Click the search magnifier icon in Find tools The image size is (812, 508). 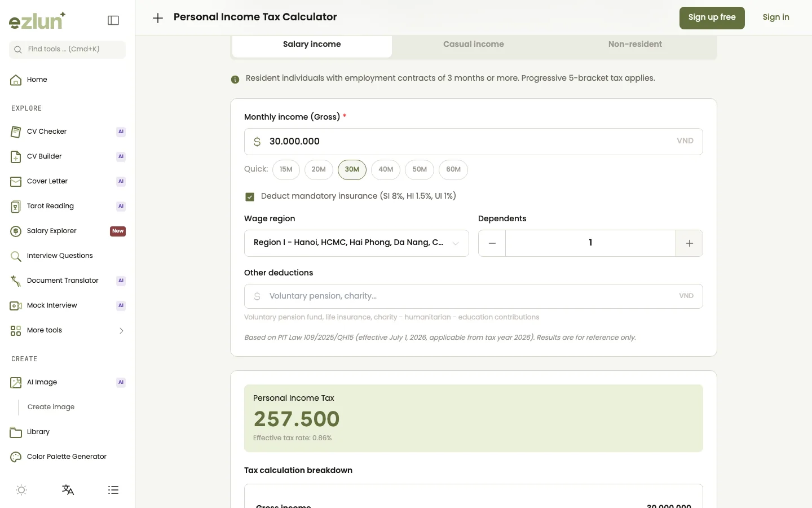(x=18, y=50)
